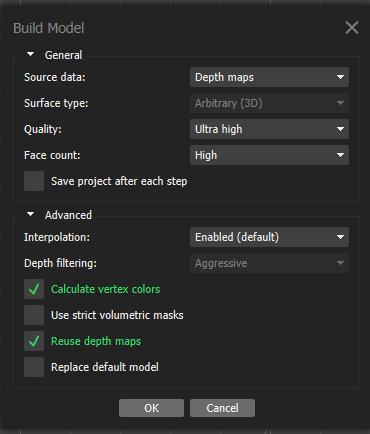Open the Depth filtering dropdown
This screenshot has height=434, width=370.
point(269,263)
